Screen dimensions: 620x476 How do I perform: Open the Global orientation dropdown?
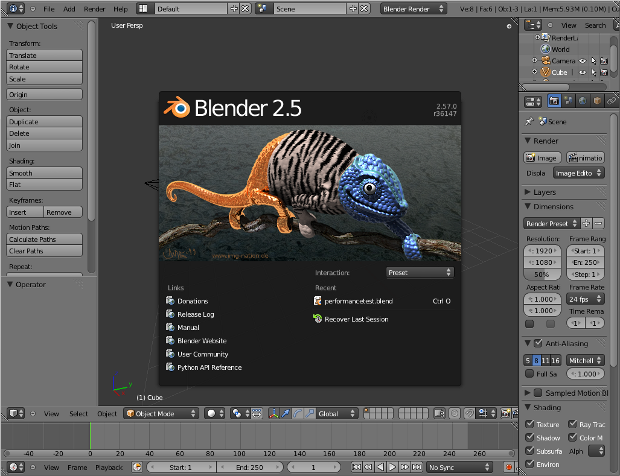[336, 414]
